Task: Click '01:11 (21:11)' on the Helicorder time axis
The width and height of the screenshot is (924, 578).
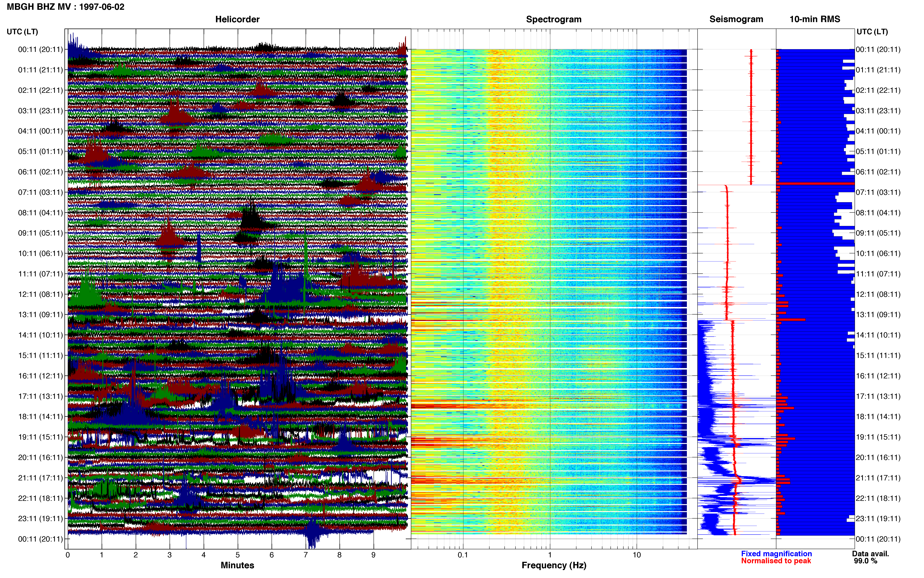Action: [41, 70]
